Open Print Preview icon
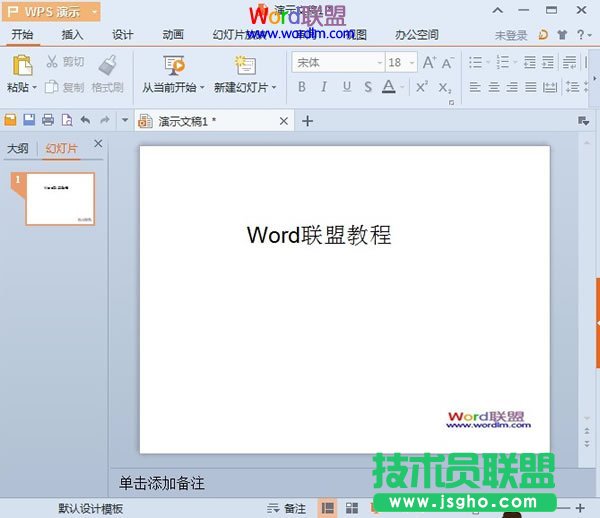The height and width of the screenshot is (518, 600). [67, 120]
